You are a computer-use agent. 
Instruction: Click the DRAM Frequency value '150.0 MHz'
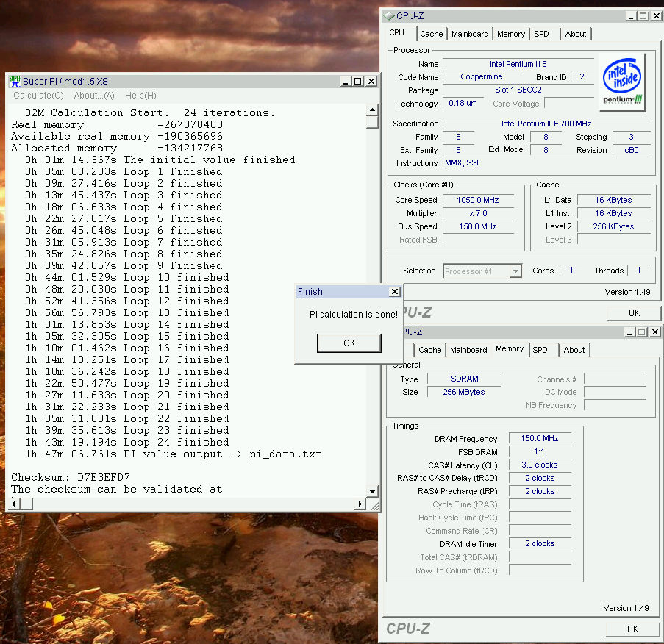point(540,438)
